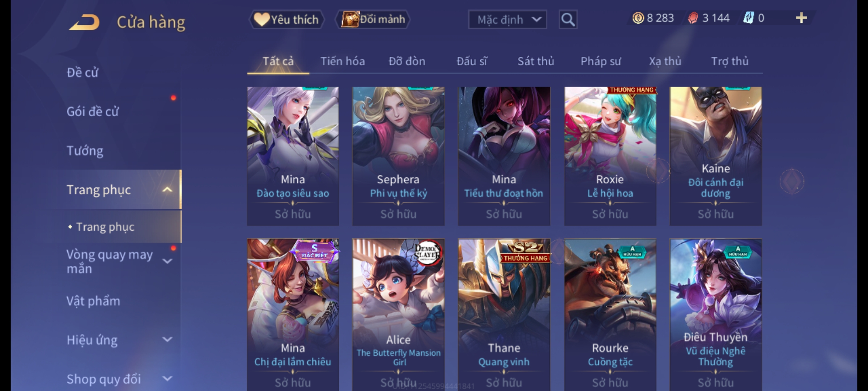Image resolution: width=868 pixels, height=391 pixels.
Task: Switch to the Tiến hóa tab
Action: pos(342,61)
